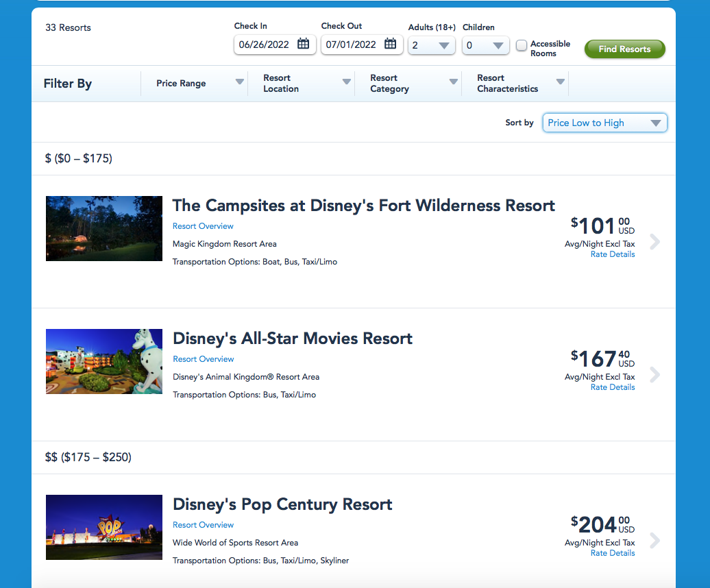Open Resort Overview for Fort Wilderness Campsites
This screenshot has height=588, width=710.
pos(203,226)
